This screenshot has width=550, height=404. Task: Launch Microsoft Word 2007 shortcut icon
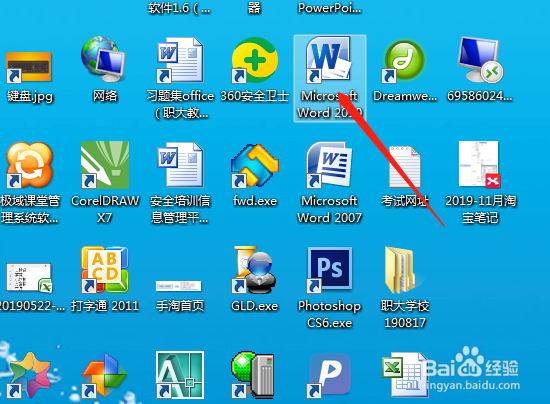(x=329, y=165)
